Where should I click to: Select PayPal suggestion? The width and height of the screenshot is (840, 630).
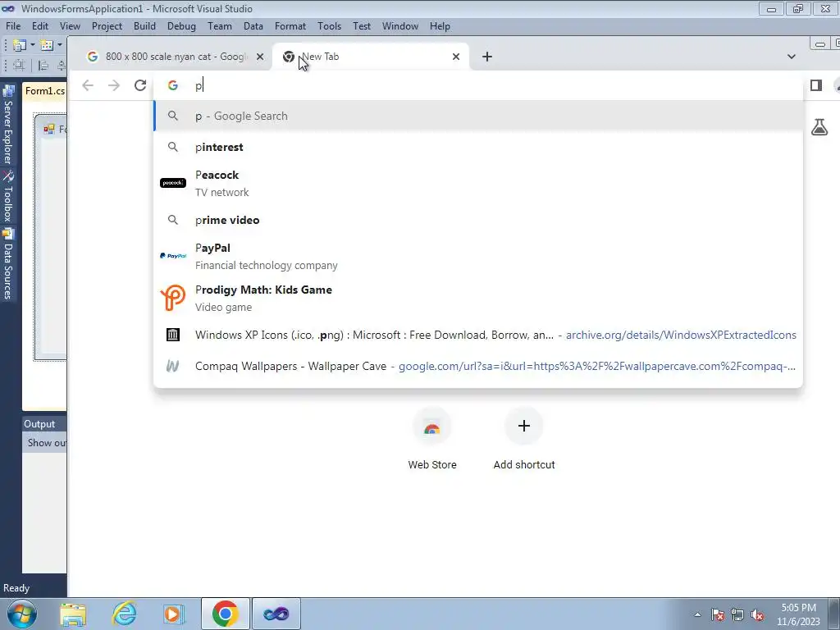click(478, 256)
